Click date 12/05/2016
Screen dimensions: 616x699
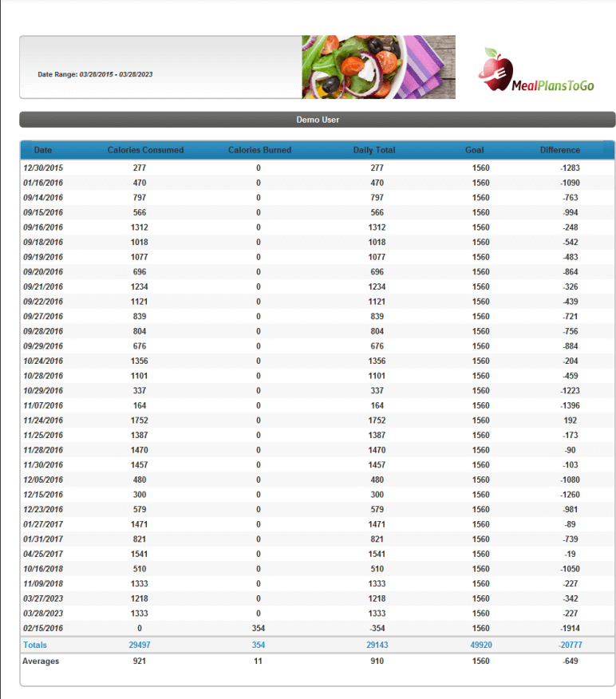pyautogui.click(x=43, y=480)
